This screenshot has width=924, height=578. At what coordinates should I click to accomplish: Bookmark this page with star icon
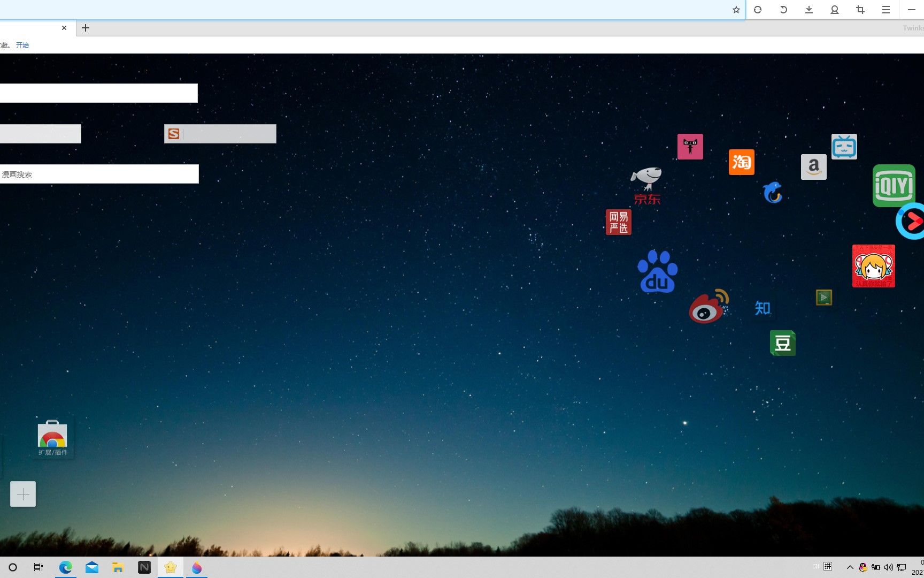point(736,10)
